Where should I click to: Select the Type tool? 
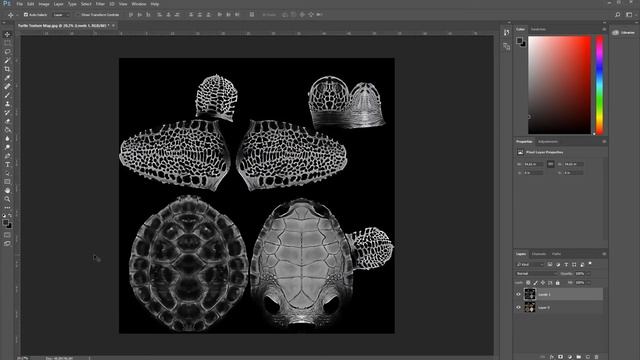[x=7, y=164]
